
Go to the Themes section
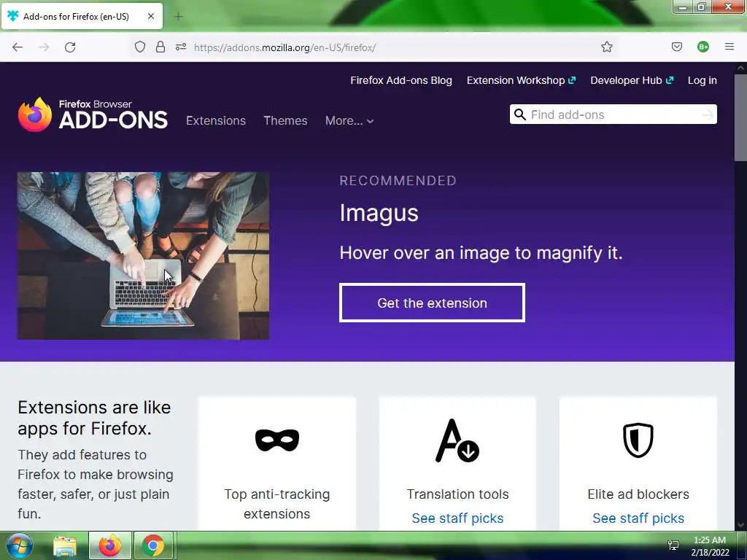tap(285, 121)
